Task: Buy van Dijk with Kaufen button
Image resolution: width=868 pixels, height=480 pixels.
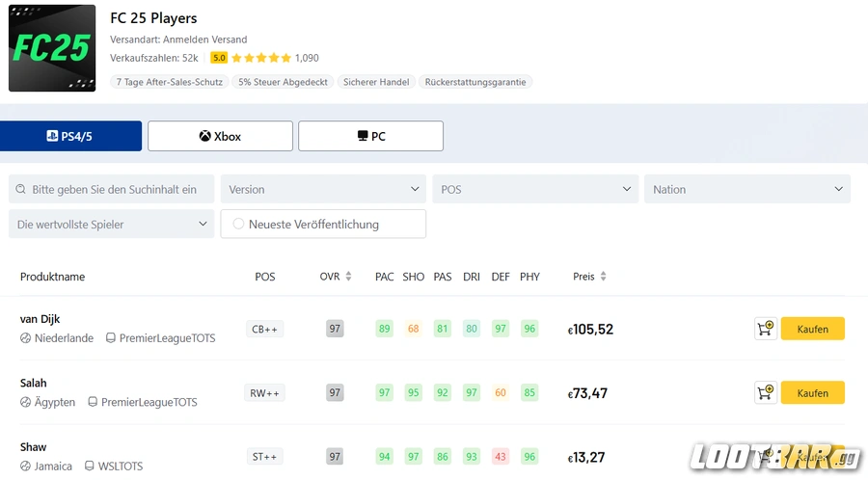Action: tap(813, 329)
